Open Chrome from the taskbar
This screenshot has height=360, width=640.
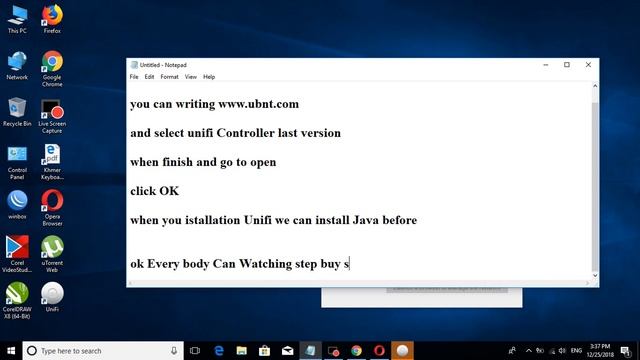(356, 351)
